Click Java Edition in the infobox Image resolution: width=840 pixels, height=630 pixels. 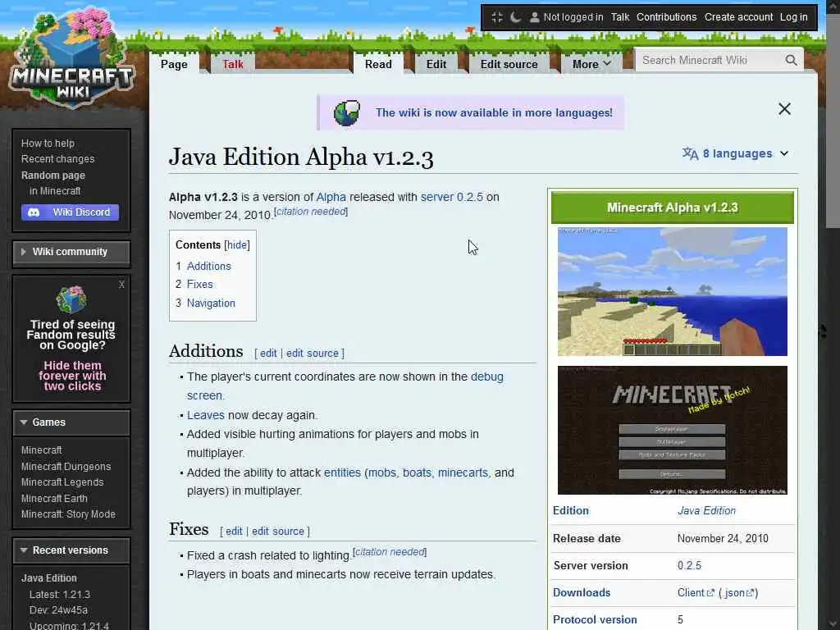click(x=706, y=511)
